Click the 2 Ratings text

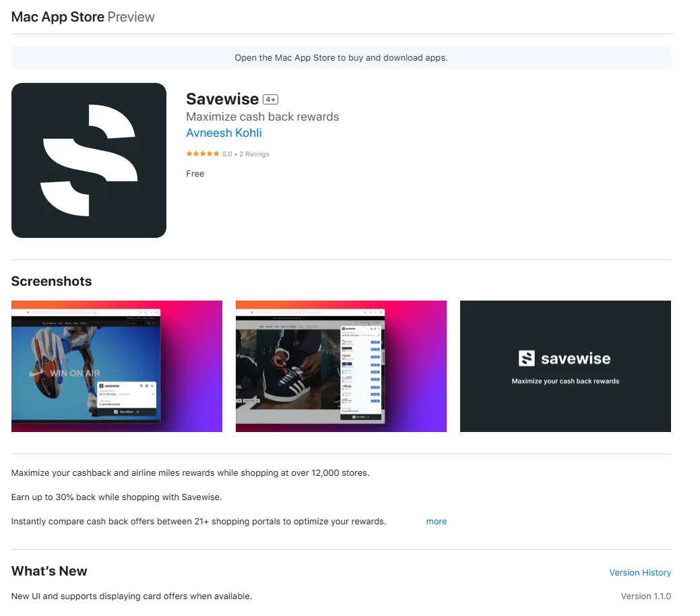pos(255,154)
